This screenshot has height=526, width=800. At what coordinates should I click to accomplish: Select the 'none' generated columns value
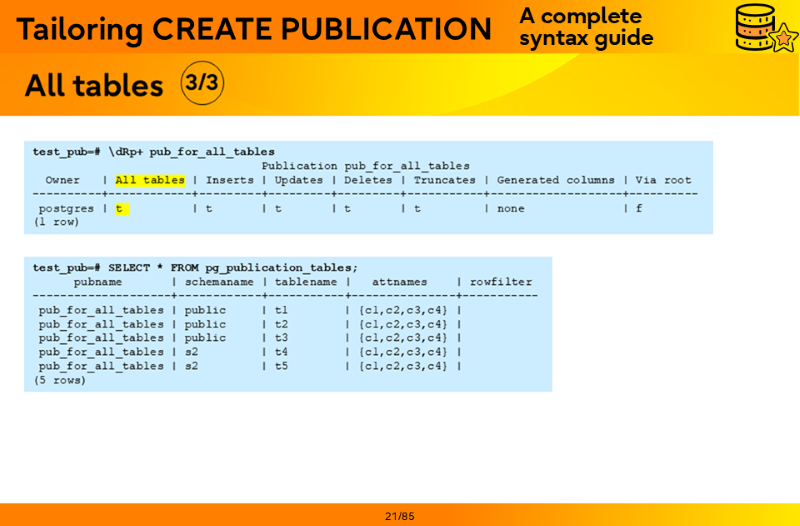tap(511, 209)
